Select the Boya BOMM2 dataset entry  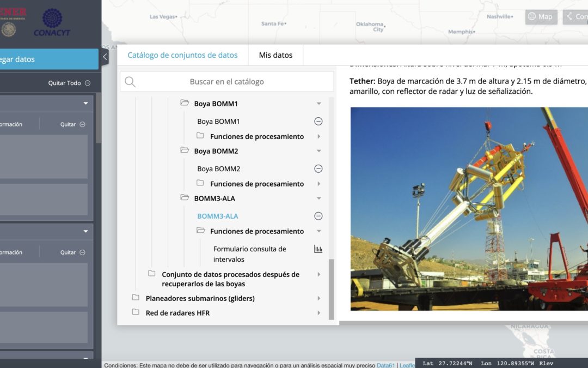(219, 168)
